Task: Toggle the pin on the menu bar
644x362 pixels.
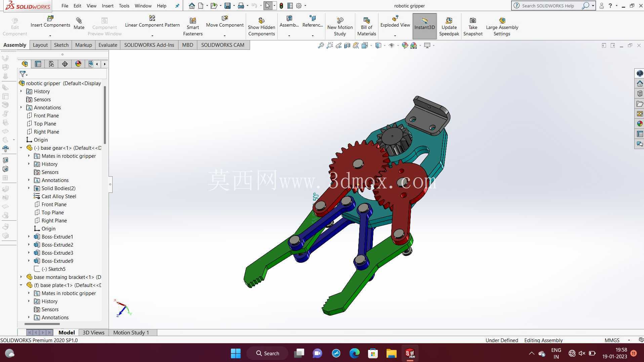Action: point(177,6)
